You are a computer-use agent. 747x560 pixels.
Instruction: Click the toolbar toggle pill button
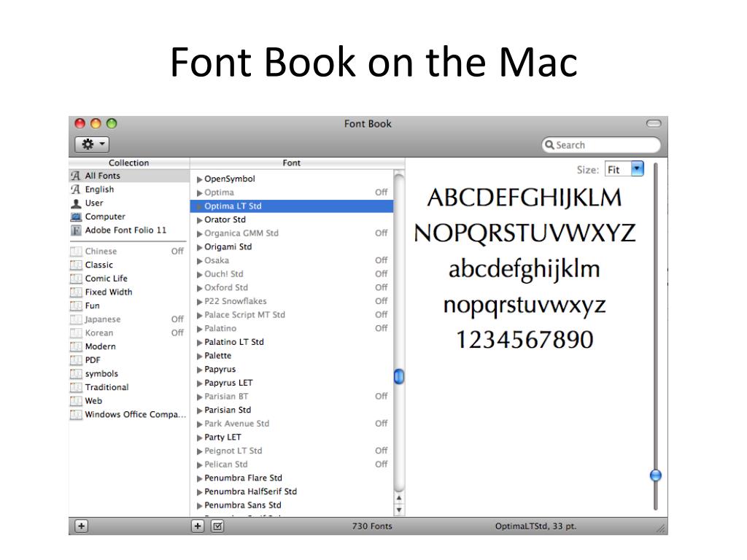coord(654,124)
